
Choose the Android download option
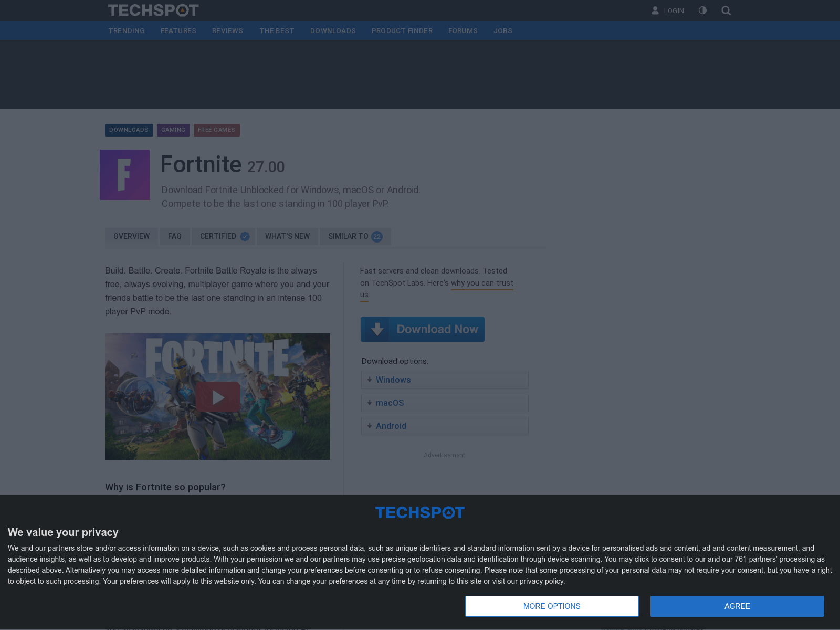point(445,426)
